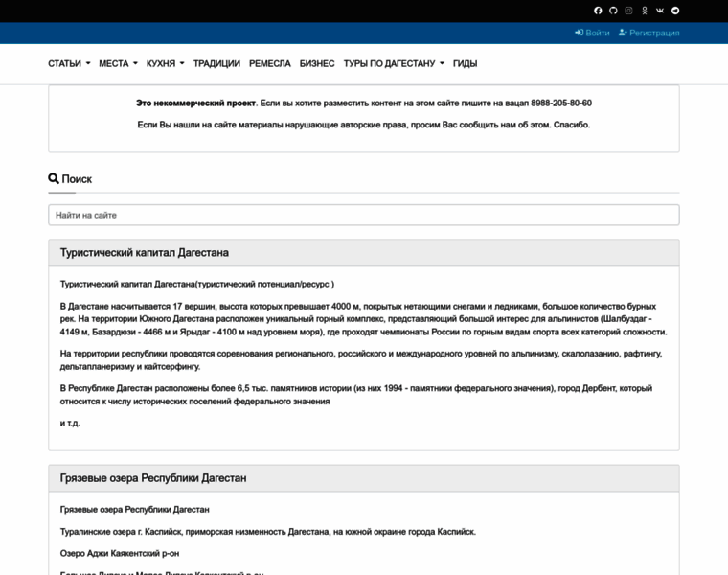Expand the СТАТЬИ dropdown menu
The height and width of the screenshot is (575, 728).
coord(69,63)
